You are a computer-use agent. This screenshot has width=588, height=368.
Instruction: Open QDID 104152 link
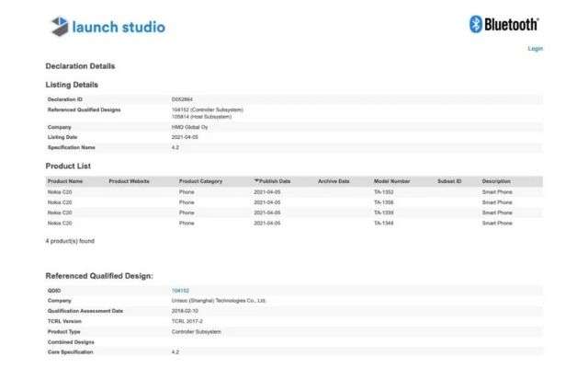tap(178, 290)
